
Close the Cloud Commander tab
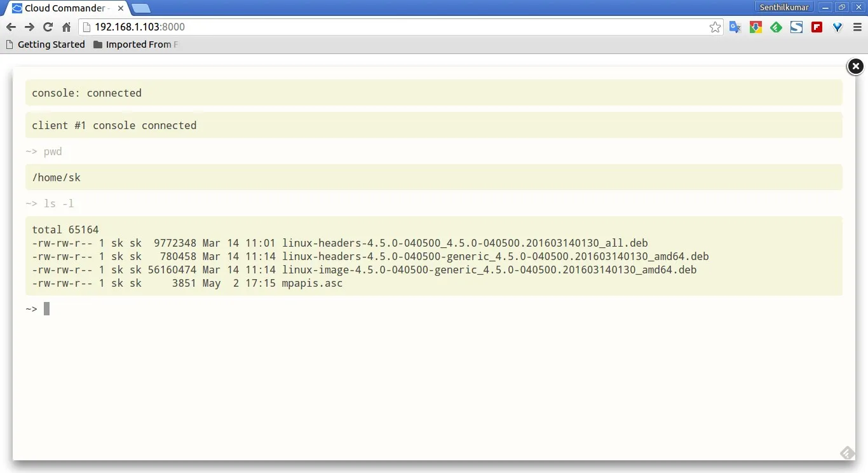point(121,8)
